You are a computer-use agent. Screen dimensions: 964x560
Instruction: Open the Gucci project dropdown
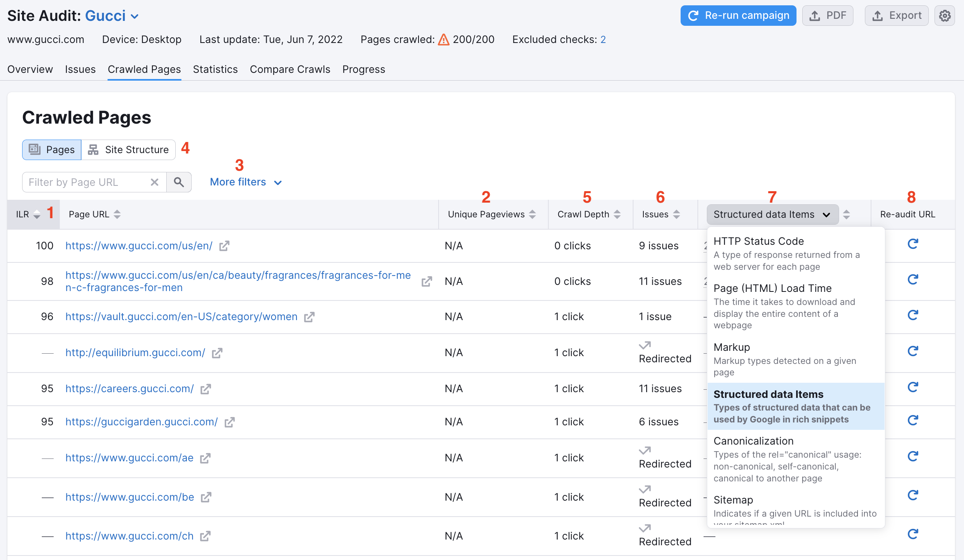(x=112, y=16)
